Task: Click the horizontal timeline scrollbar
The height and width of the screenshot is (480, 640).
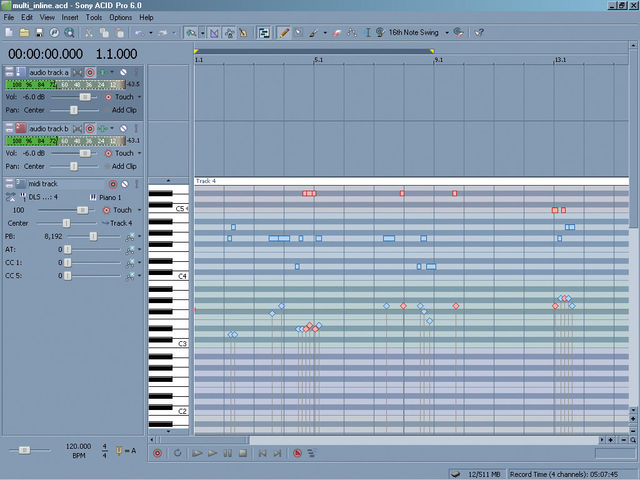Action: [x=204, y=440]
